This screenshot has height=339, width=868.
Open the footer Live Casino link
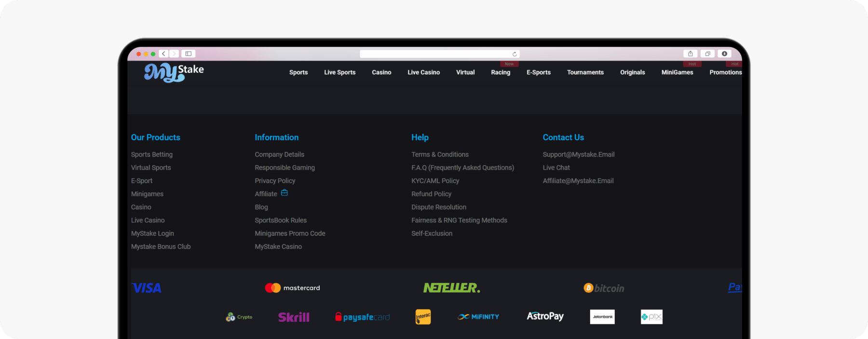coord(148,220)
